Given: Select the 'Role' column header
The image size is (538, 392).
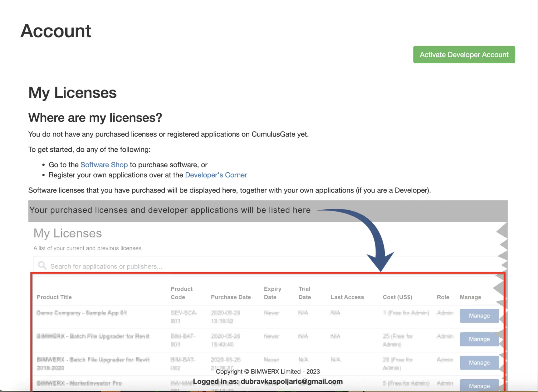Looking at the screenshot, I should [x=443, y=297].
